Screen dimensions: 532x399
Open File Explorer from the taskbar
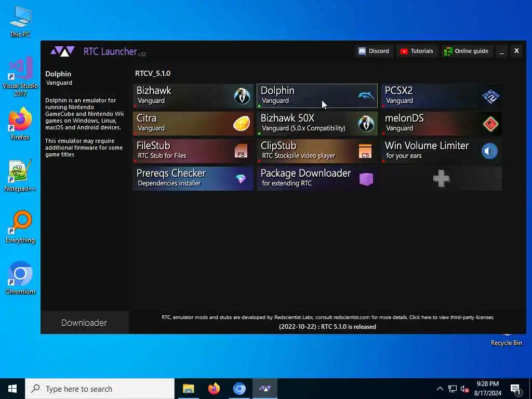[188, 389]
